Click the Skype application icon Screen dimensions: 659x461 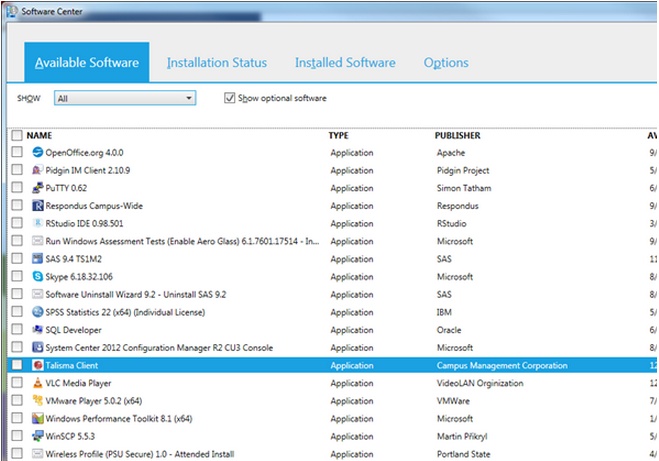(x=38, y=276)
